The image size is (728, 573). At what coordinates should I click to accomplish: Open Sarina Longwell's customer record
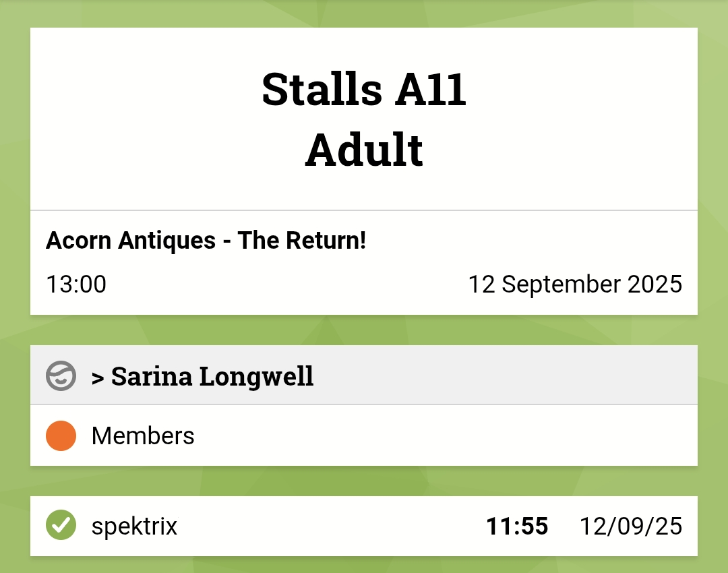(212, 376)
